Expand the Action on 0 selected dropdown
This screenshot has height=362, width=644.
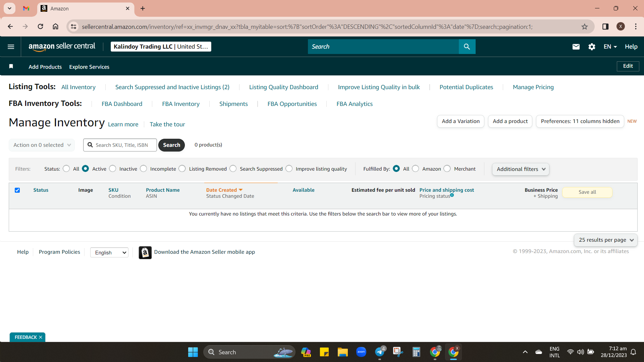42,145
